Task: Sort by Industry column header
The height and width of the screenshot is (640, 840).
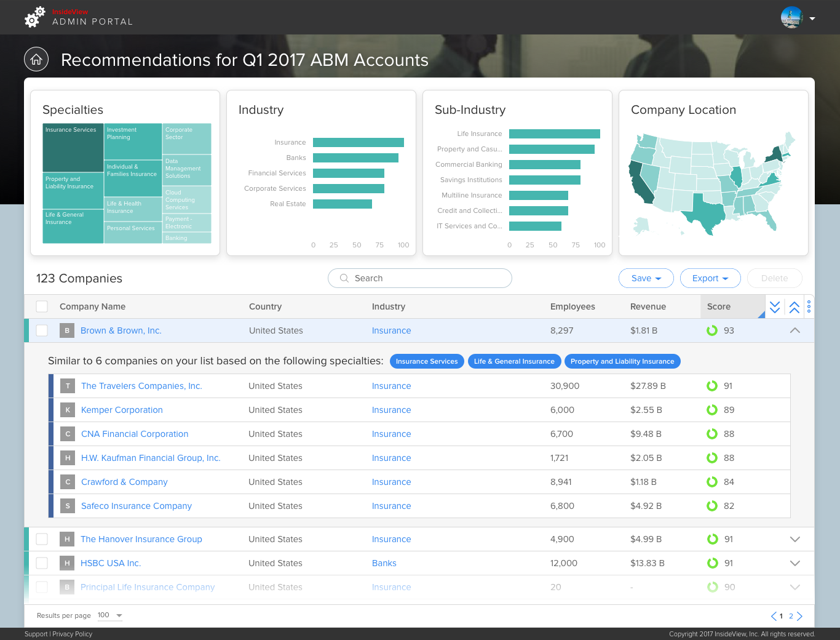Action: pos(389,306)
